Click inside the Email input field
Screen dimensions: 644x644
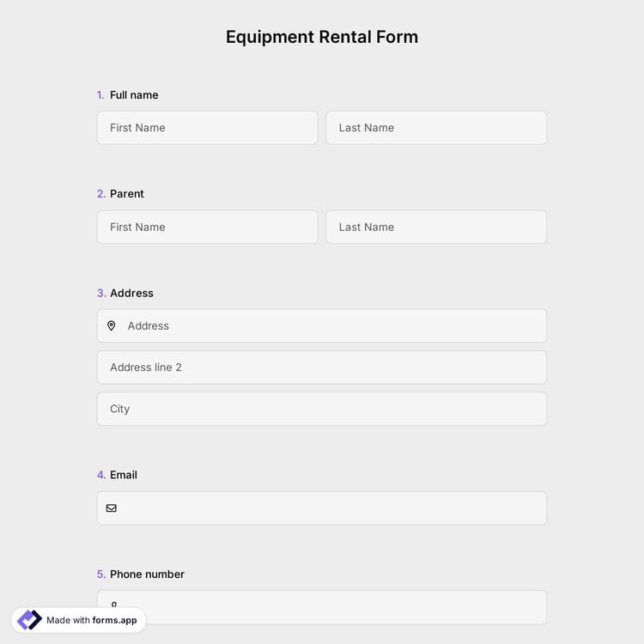(x=331, y=508)
